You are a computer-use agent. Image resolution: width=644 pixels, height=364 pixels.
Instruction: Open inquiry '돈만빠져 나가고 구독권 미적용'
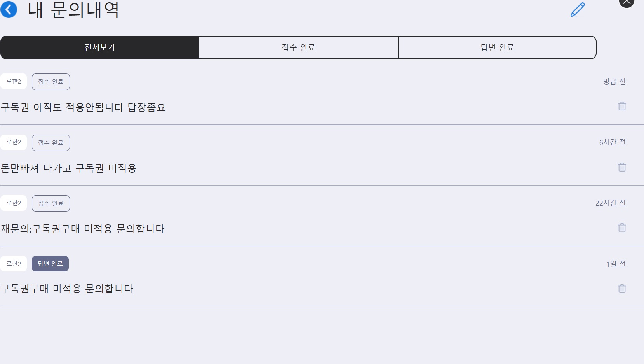point(69,168)
